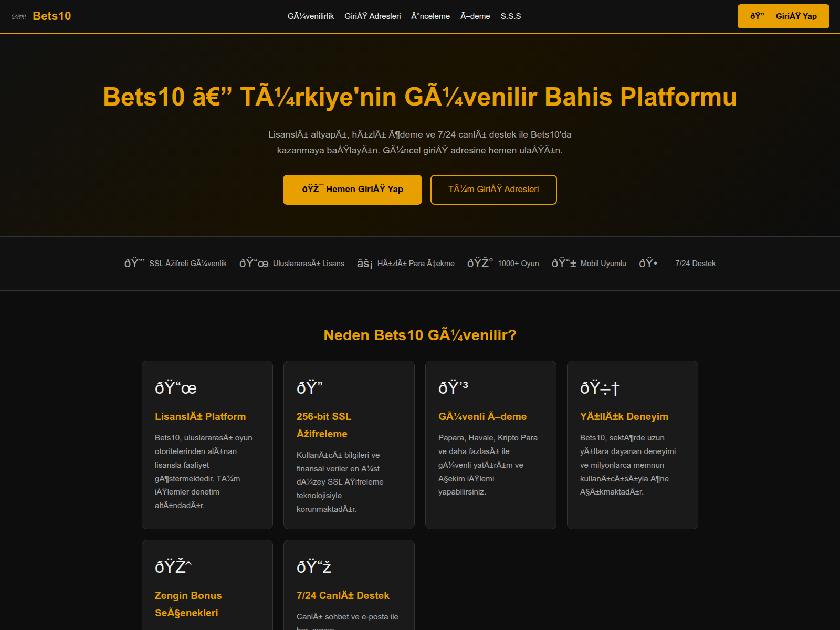Click the Yıllık Deneyim card icon
Viewport: 840px width, 630px height.
[600, 388]
